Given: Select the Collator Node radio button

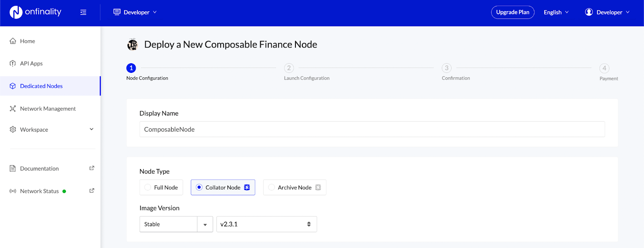Looking at the screenshot, I should click(199, 188).
